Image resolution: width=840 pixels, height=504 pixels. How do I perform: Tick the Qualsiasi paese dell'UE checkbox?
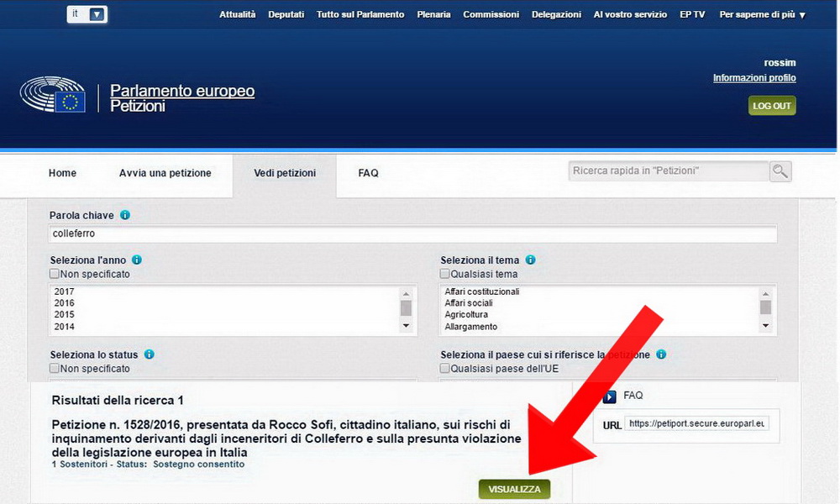point(444,368)
